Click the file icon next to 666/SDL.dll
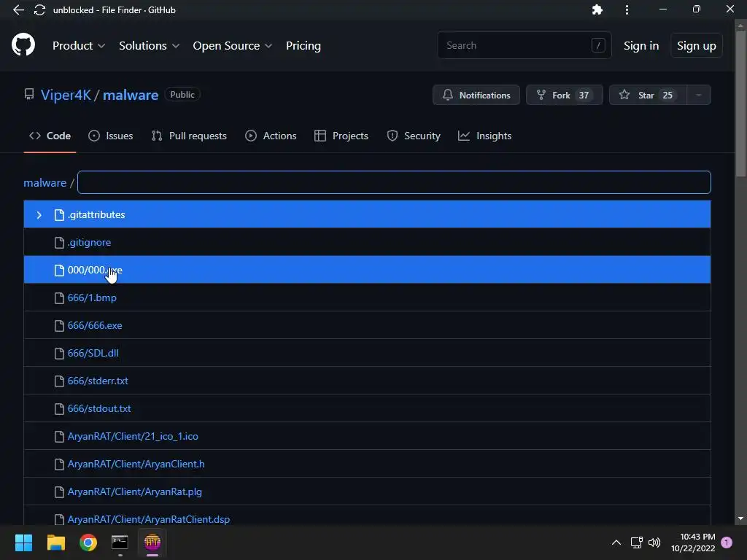Screen dimensions: 747x560 click(59, 354)
